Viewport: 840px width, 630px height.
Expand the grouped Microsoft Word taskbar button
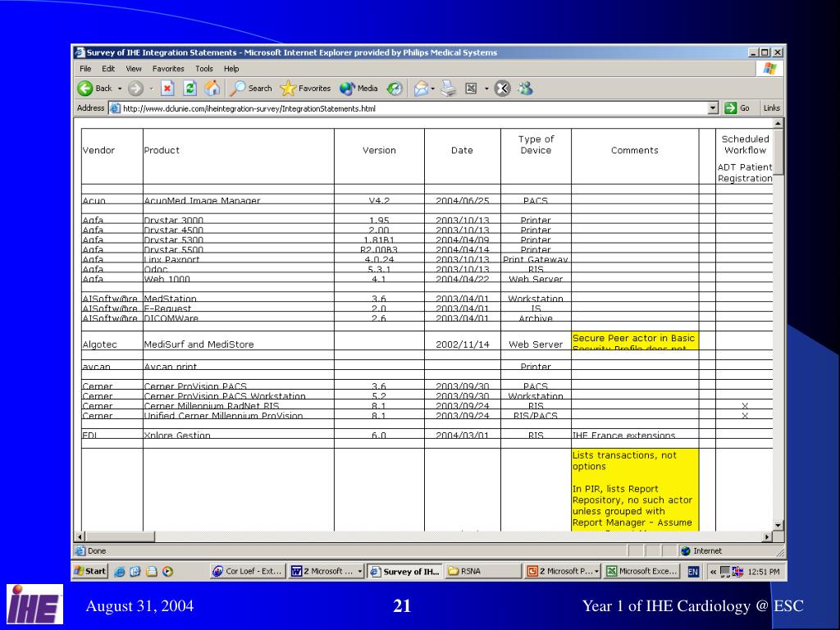[x=360, y=572]
